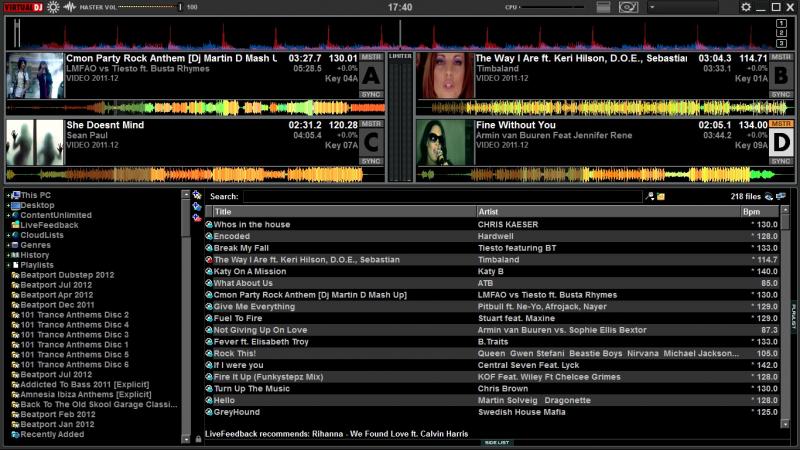Expand the This PC tree node
Image resolution: width=800 pixels, height=450 pixels.
8,195
